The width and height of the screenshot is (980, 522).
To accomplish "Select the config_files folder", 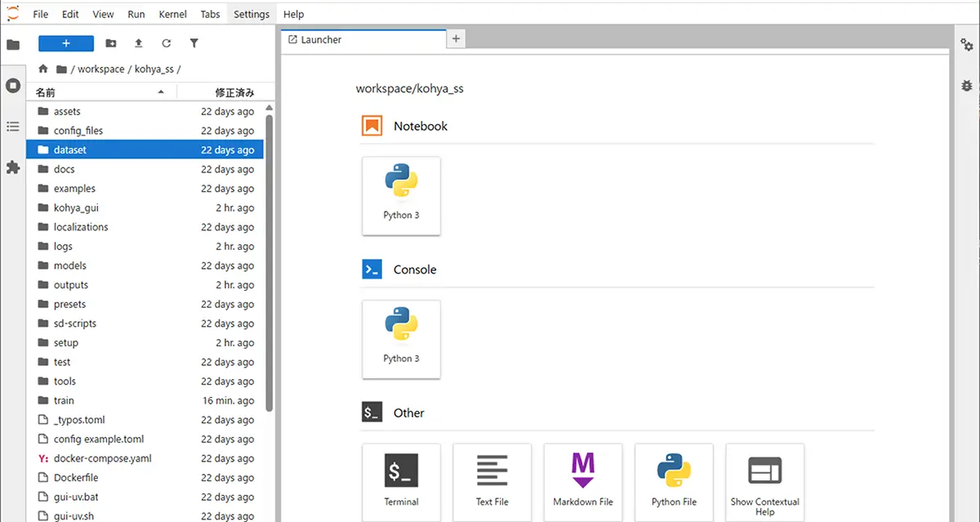I will tap(146, 131).
